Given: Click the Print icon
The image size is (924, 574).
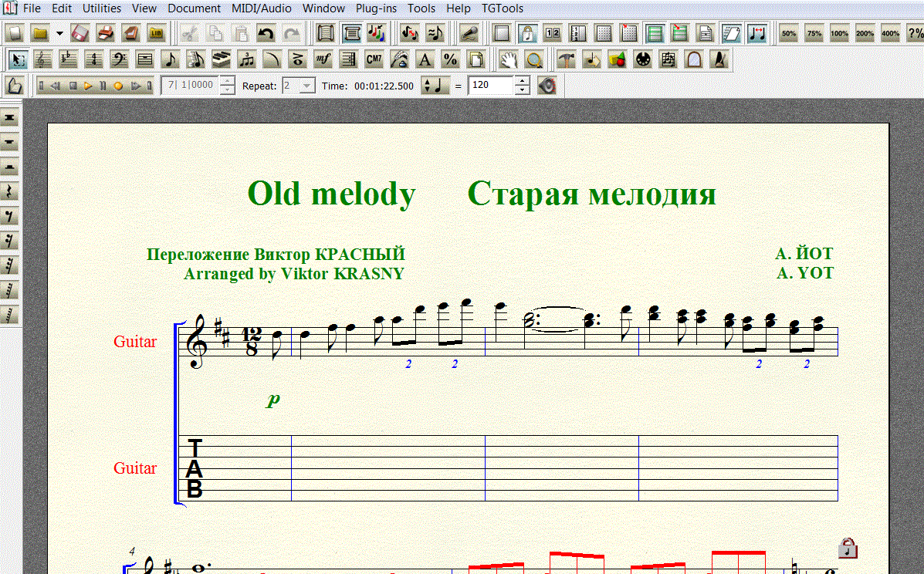Looking at the screenshot, I should [105, 33].
